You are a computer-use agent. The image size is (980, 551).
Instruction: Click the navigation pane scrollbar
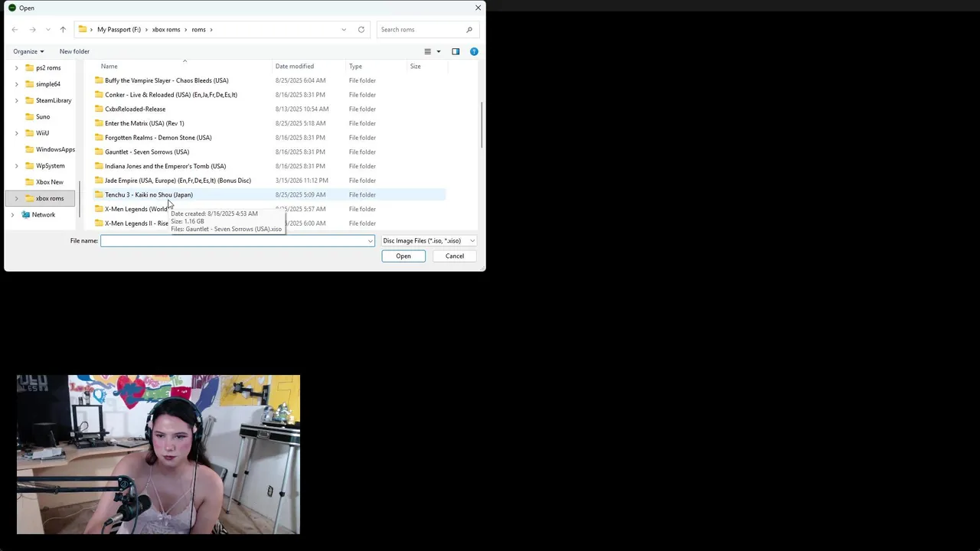79,197
